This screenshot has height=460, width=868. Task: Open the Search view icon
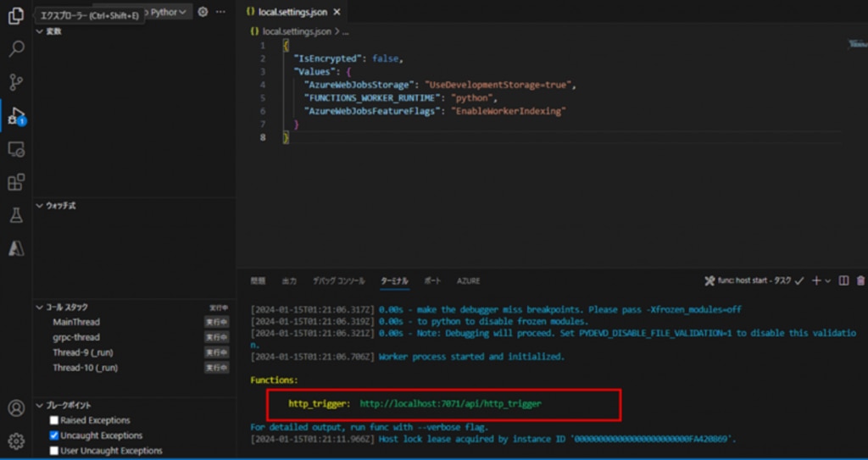click(16, 49)
